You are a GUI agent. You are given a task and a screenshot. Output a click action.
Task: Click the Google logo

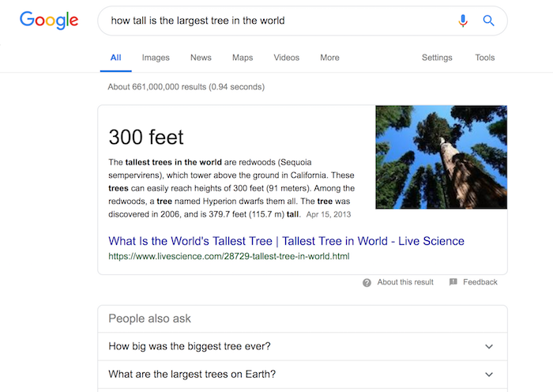49,20
